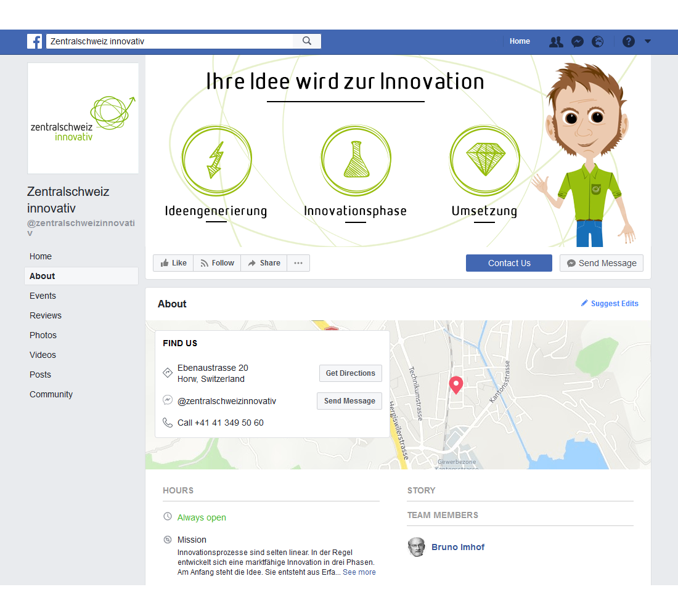Open Bruno Imhof profile link
The height and width of the screenshot is (616, 678).
coord(458,547)
